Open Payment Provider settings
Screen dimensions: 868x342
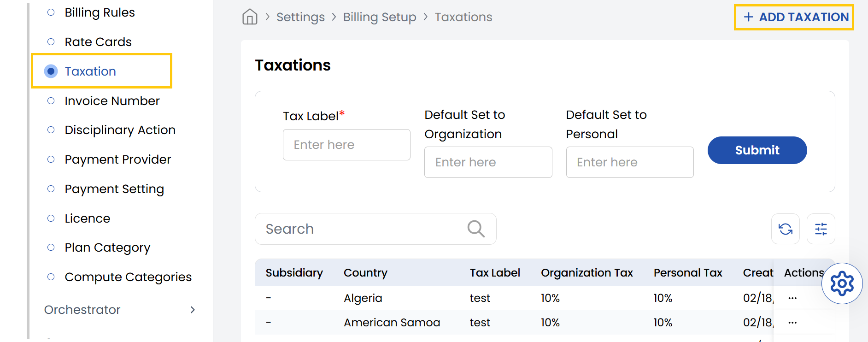pyautogui.click(x=117, y=159)
